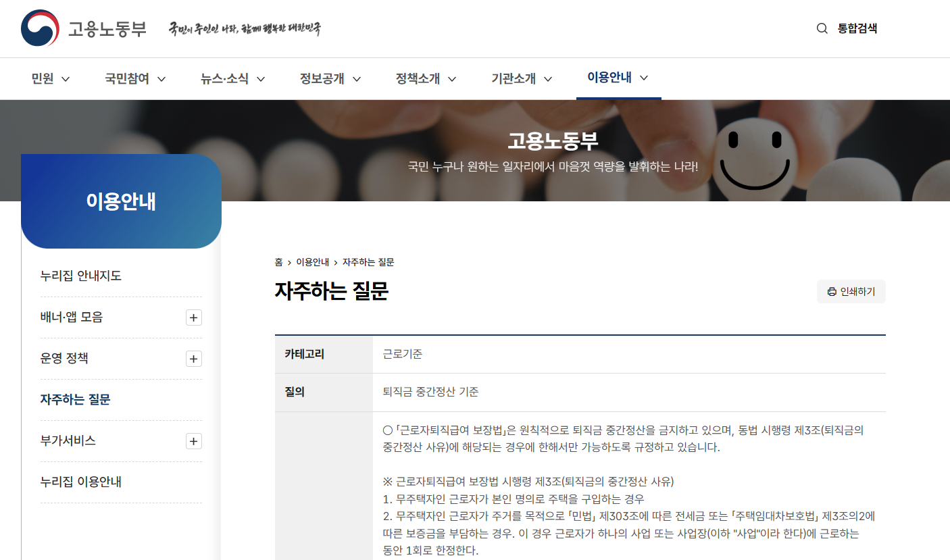
Task: Click the header slogan image
Action: pos(245,29)
